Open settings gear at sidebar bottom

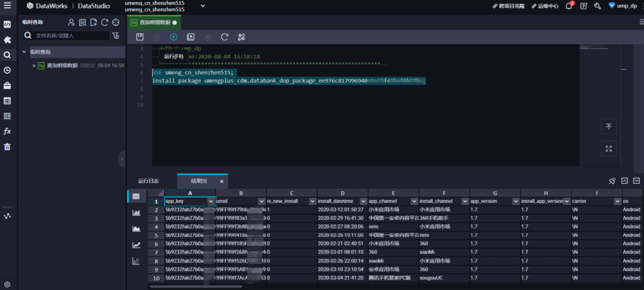click(x=7, y=284)
